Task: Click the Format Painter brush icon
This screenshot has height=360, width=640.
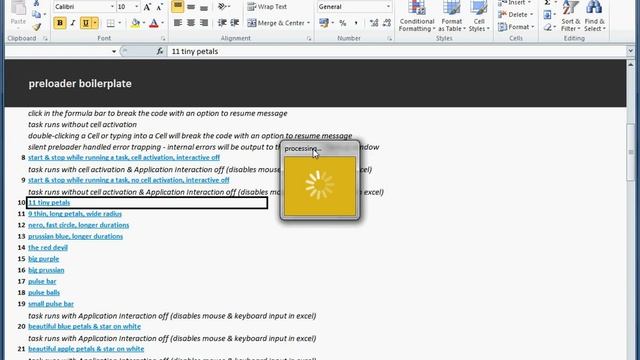Action: coord(37,27)
